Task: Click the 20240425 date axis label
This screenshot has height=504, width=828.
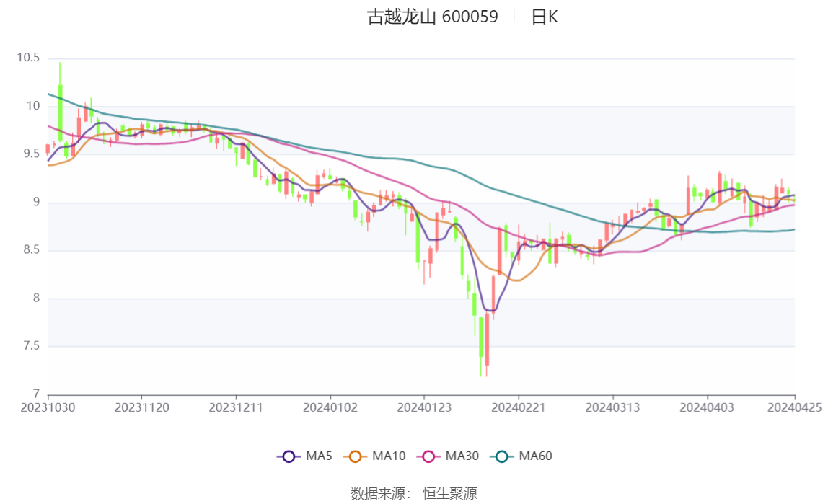Action: [x=795, y=407]
